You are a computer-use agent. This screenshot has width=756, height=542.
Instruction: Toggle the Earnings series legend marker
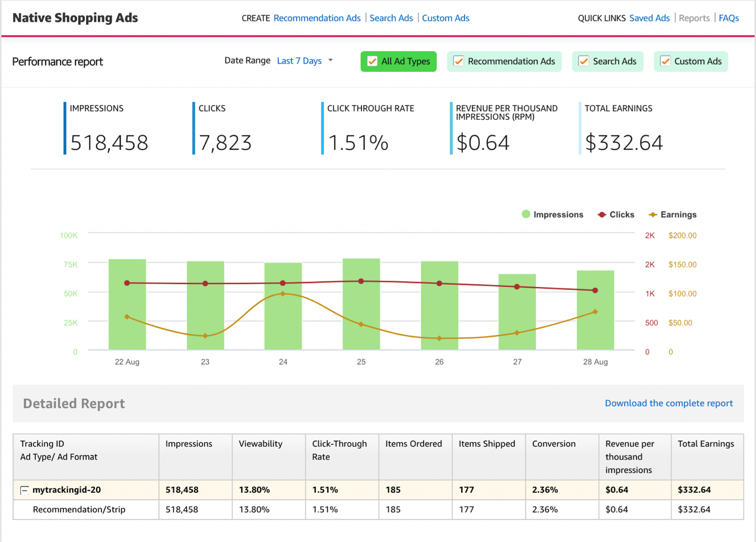(653, 215)
